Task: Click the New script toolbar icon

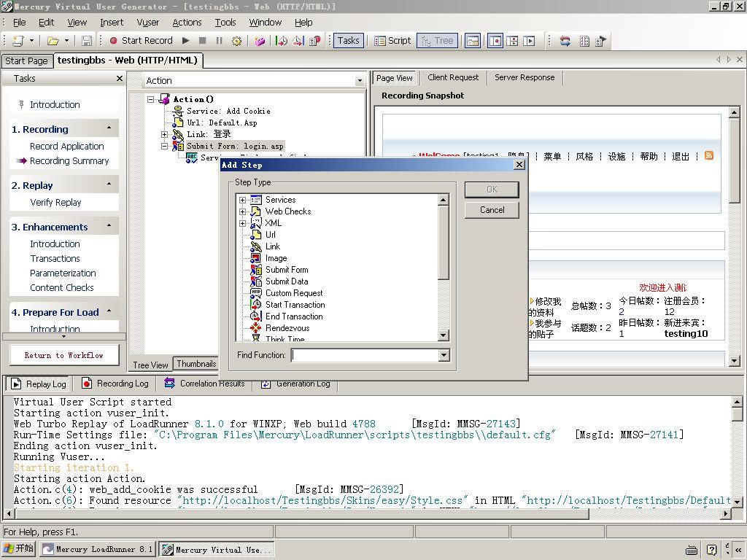Action: pos(18,41)
